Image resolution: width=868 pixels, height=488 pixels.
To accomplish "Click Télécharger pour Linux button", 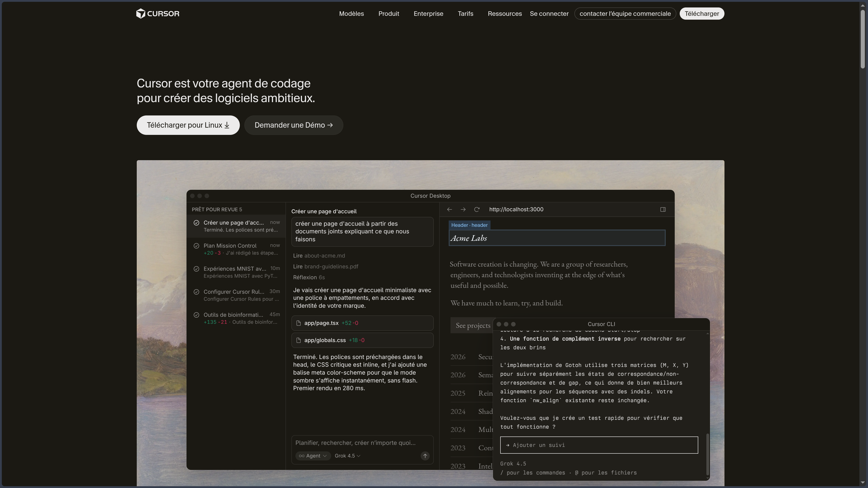I will click(188, 125).
